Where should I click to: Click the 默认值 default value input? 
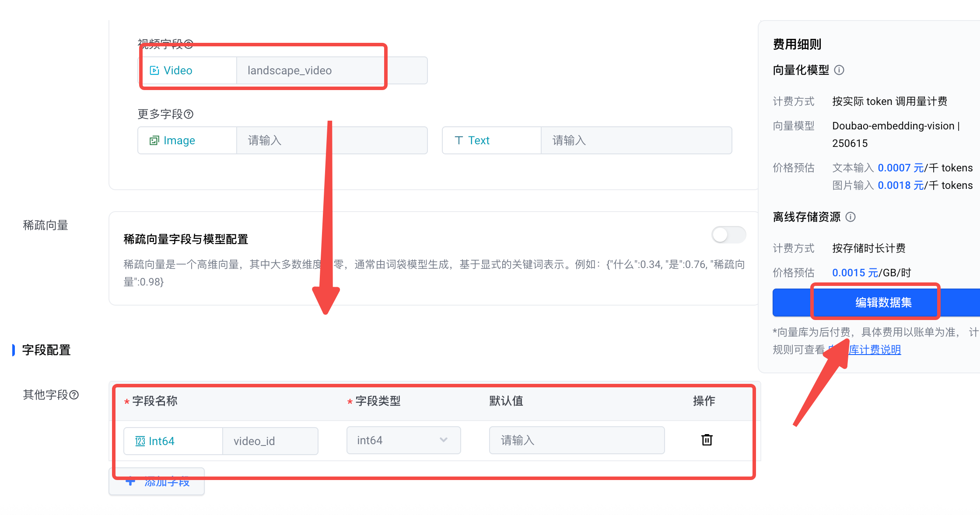(577, 440)
